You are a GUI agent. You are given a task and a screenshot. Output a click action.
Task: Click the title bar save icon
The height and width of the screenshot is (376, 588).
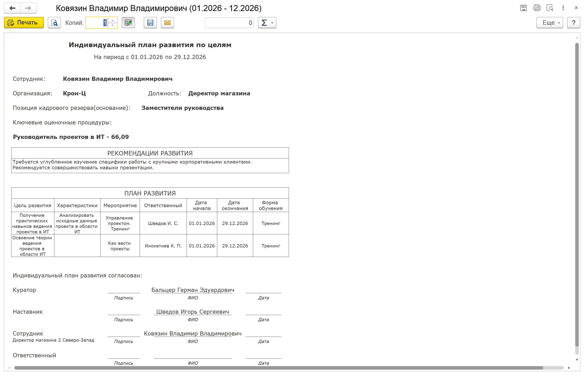(x=523, y=8)
